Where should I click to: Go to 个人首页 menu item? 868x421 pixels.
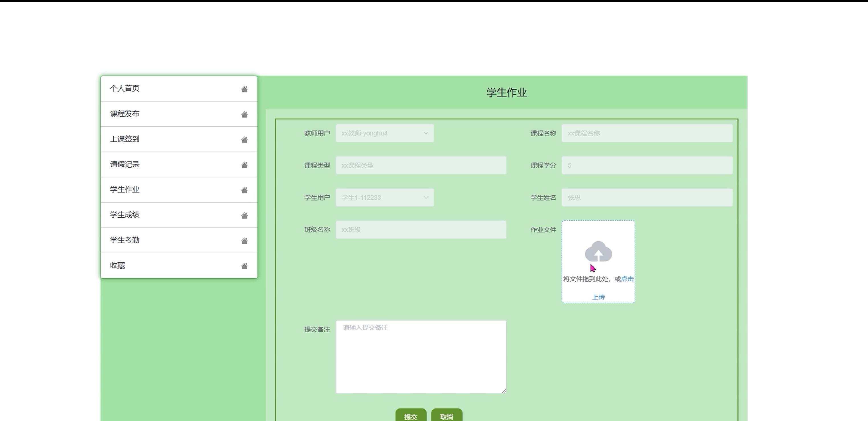[x=125, y=88]
